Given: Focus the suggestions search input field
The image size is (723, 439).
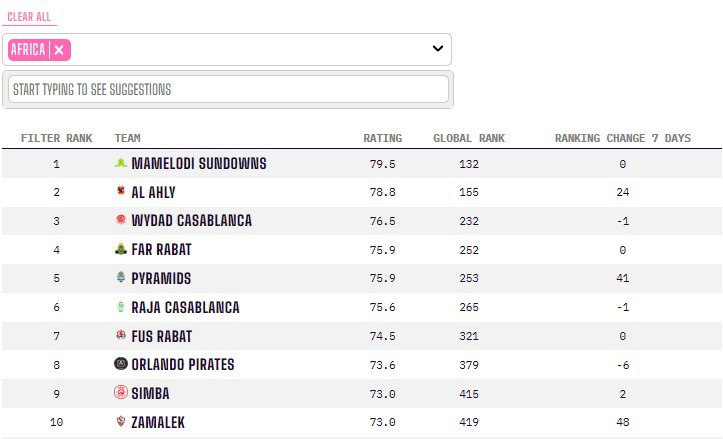Looking at the screenshot, I should (x=228, y=89).
